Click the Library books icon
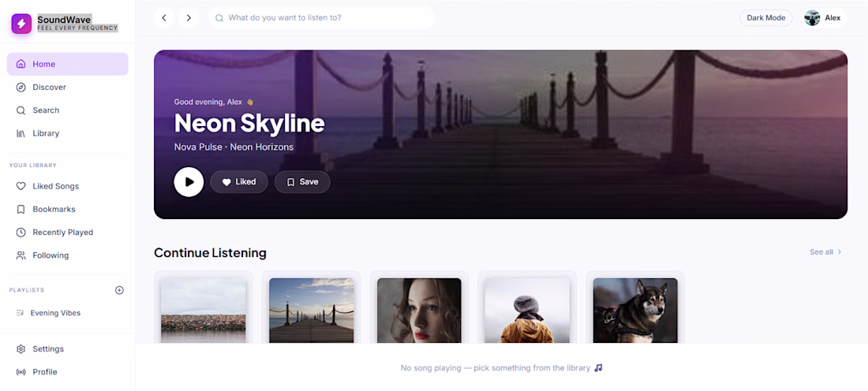The image size is (868, 391). point(21,134)
